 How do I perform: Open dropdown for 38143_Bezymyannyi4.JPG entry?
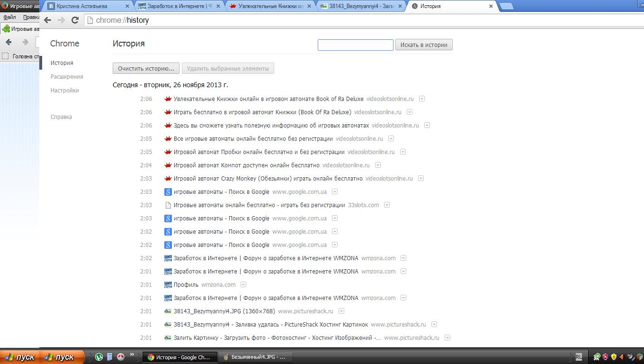click(341, 311)
